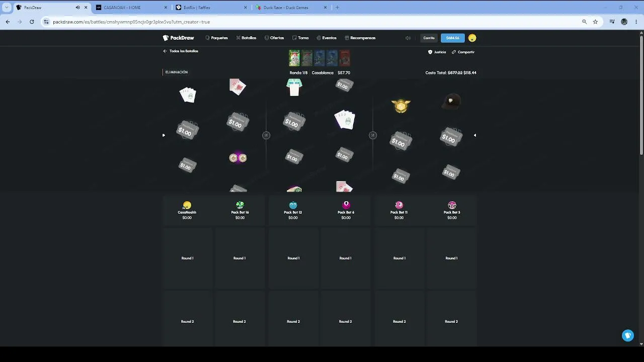This screenshot has width=644, height=362.
Task: Open the Paquetes menu
Action: tap(217, 38)
